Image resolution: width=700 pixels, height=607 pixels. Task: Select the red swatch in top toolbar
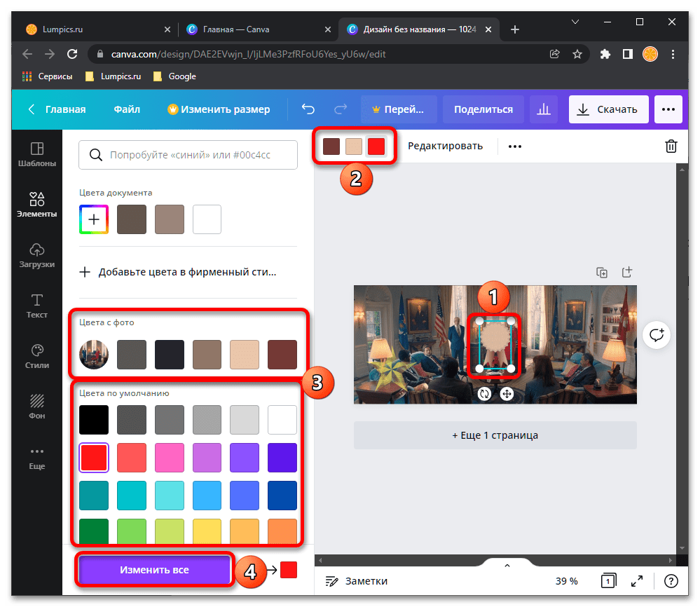[376, 146]
